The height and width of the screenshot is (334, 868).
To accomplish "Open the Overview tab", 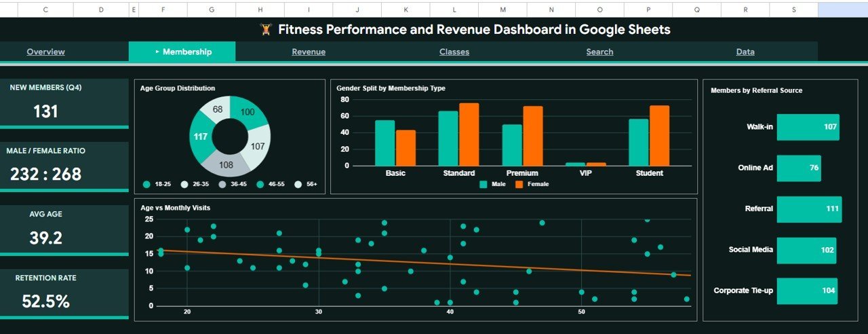I will point(45,52).
